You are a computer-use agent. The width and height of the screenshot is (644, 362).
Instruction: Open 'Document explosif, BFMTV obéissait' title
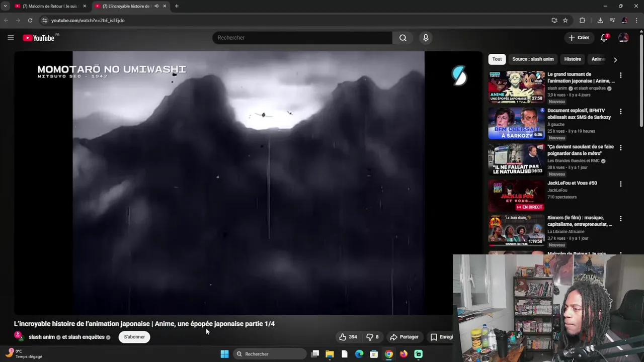[x=579, y=114]
